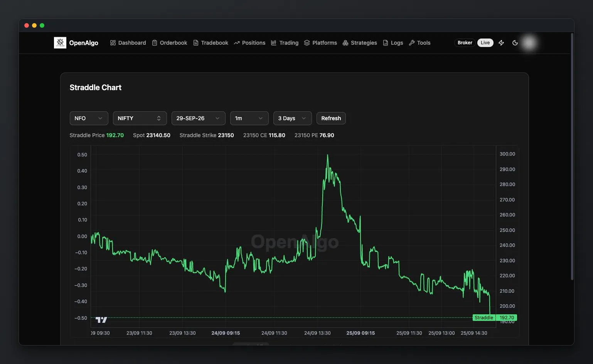Expand the 29-SEP-26 expiry dropdown
The width and height of the screenshot is (593, 364).
tap(198, 118)
